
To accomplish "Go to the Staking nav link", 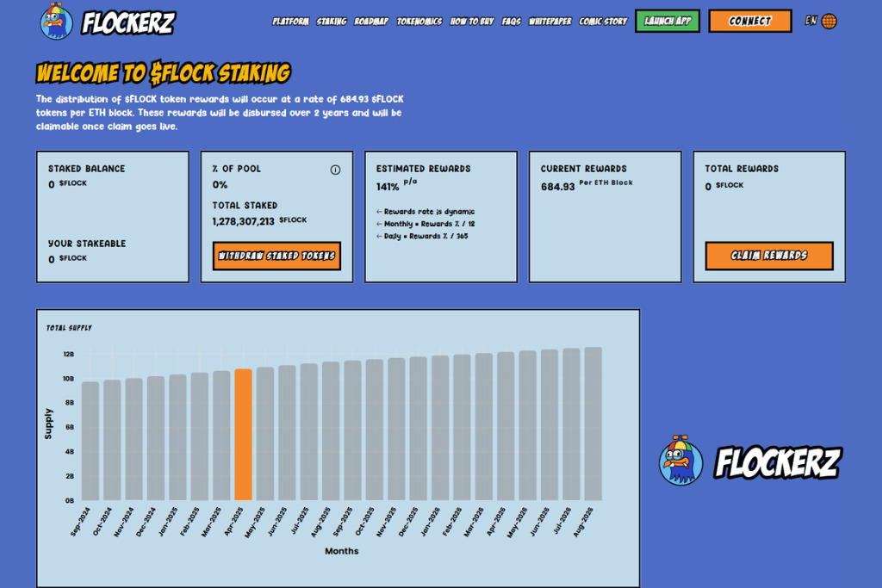I will tap(332, 22).
